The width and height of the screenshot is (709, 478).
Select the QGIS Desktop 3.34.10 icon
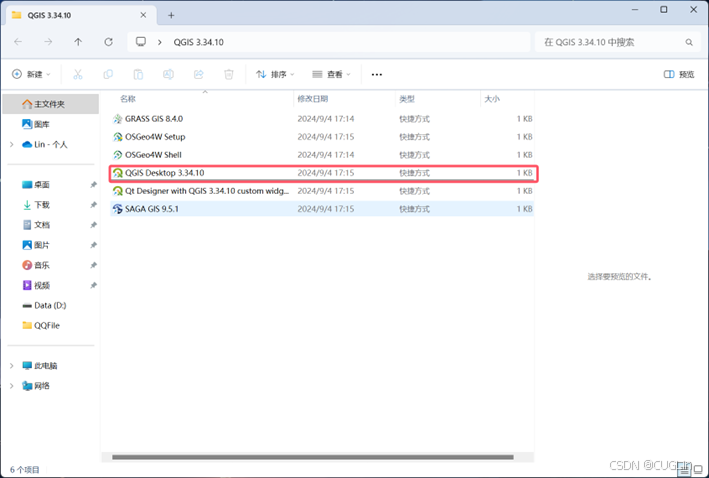[118, 173]
